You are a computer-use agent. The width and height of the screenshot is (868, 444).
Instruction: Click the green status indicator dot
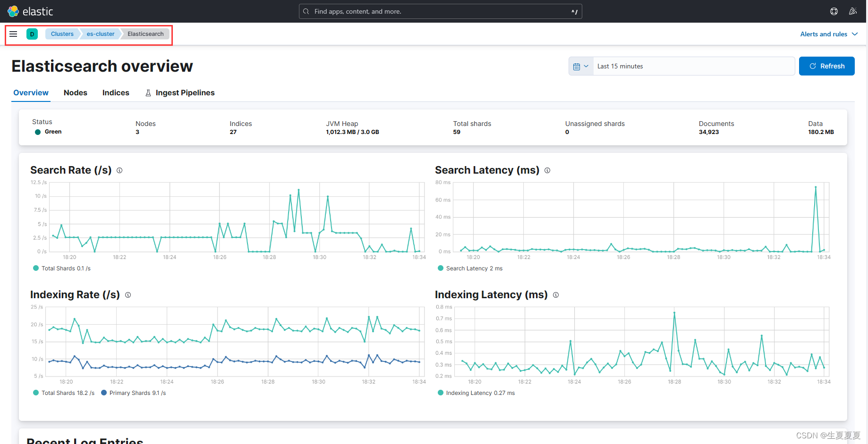pyautogui.click(x=38, y=132)
